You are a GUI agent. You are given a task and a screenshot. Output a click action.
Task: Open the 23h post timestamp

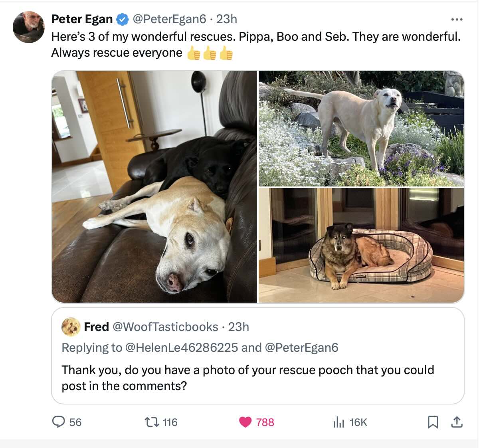(227, 19)
